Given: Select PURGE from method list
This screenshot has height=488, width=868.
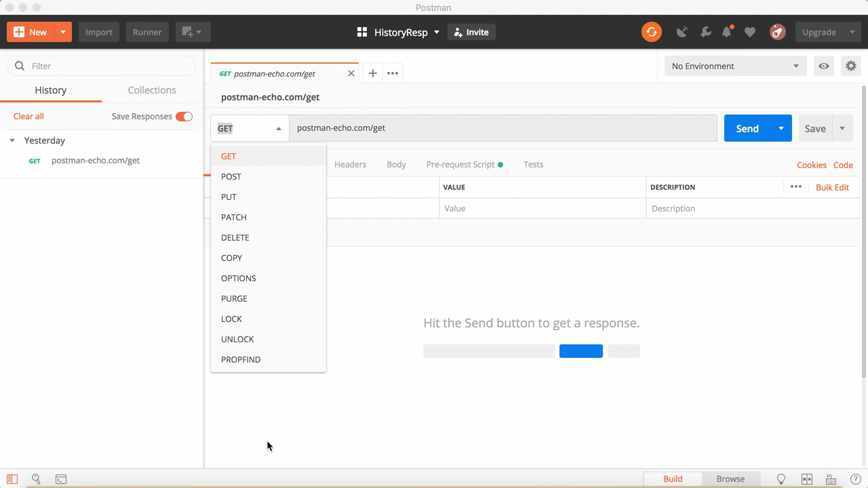Looking at the screenshot, I should click(269, 298).
